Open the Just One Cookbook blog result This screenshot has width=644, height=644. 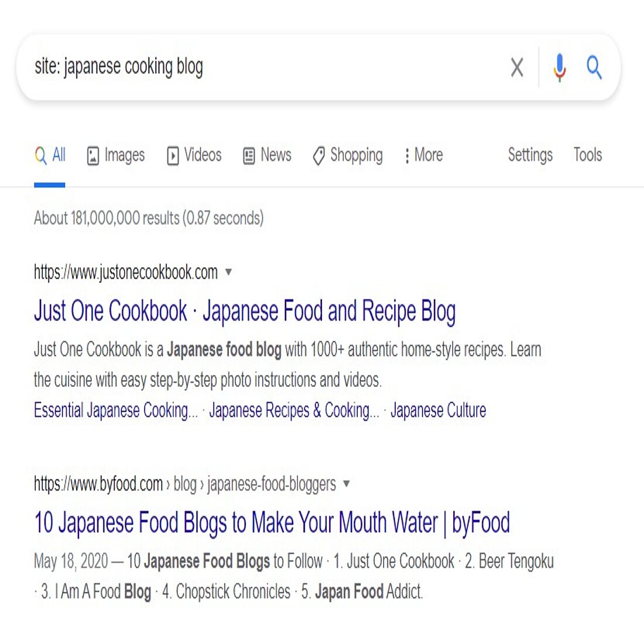tap(244, 311)
